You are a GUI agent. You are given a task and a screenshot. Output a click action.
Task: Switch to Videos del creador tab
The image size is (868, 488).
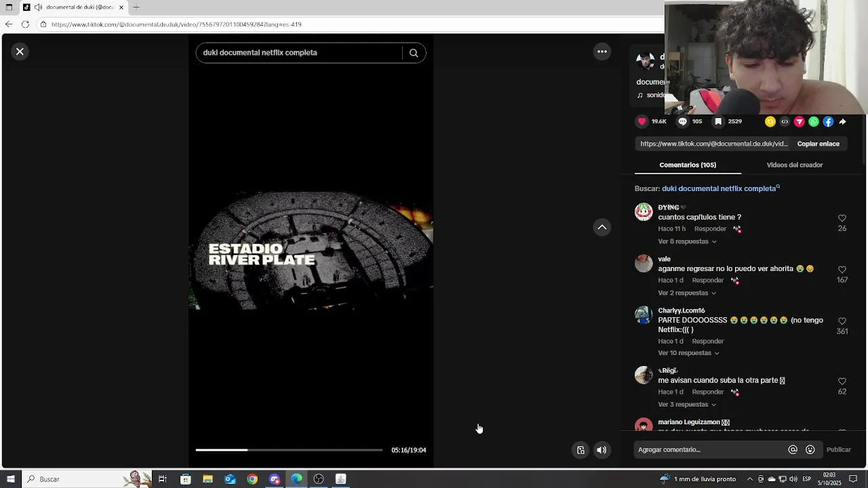pyautogui.click(x=794, y=165)
